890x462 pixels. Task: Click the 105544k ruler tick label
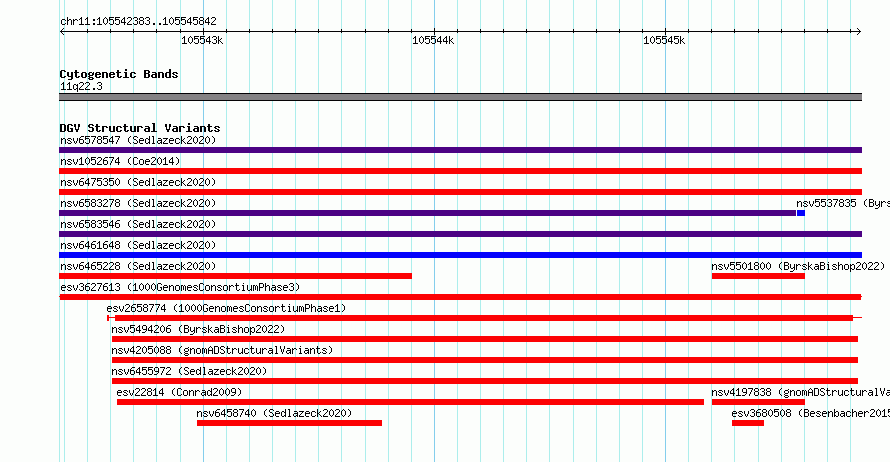(433, 40)
